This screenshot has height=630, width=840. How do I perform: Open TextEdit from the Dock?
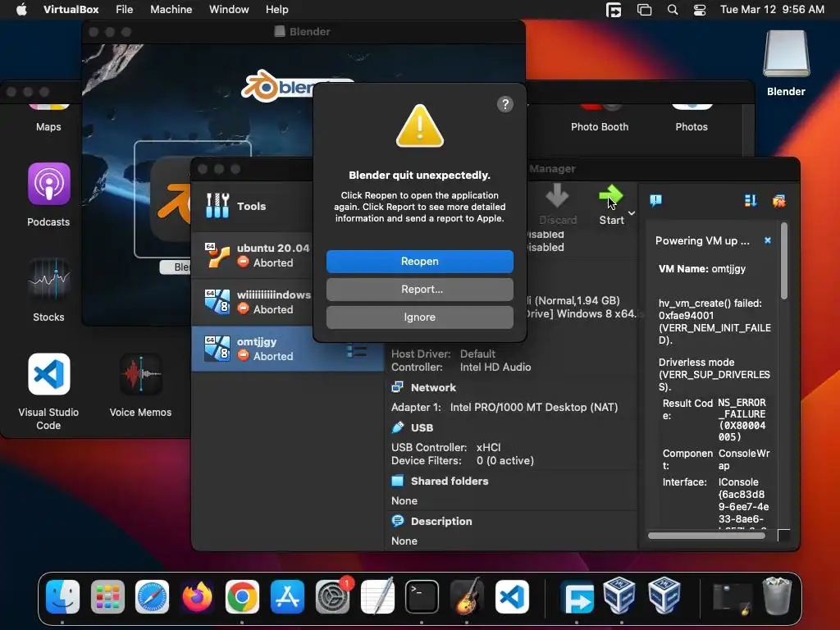tap(377, 597)
